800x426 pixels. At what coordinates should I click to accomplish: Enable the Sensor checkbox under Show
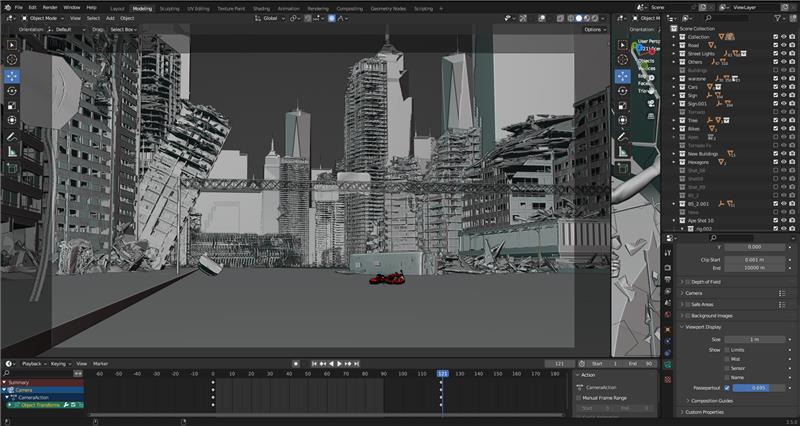[727, 368]
